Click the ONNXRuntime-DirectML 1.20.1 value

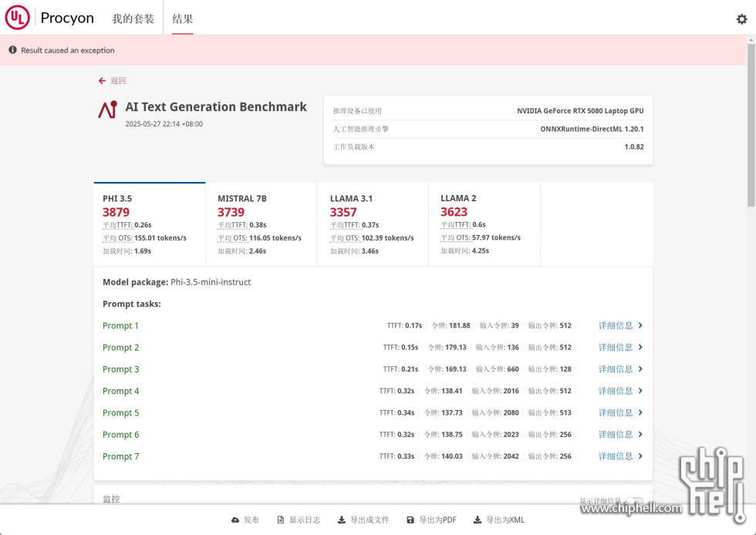pos(592,129)
